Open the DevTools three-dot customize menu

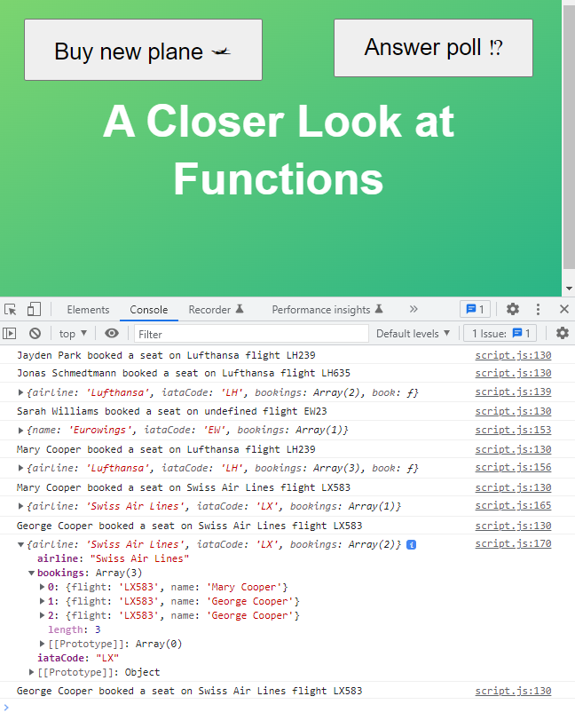538,309
